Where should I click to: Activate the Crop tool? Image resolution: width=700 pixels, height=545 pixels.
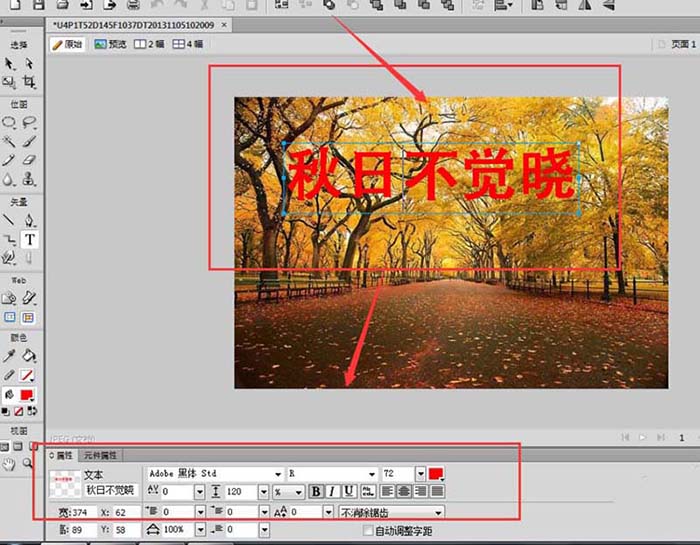[30, 82]
